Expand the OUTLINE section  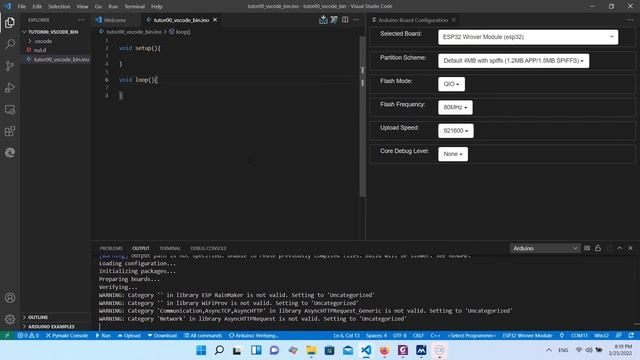point(38,317)
